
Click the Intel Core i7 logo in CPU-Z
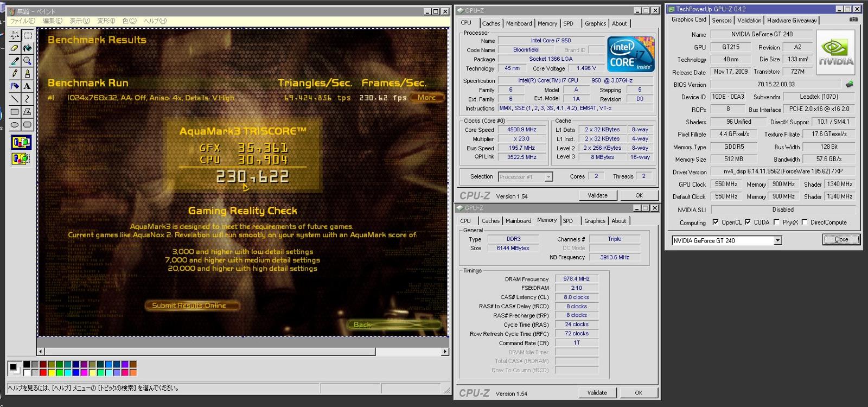pyautogui.click(x=631, y=54)
